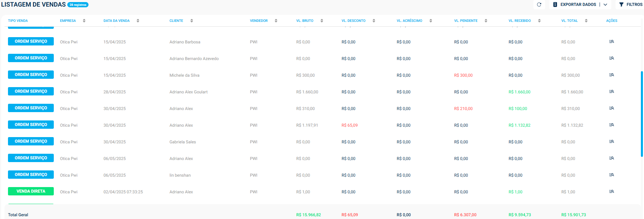Click the date 28/04/2025
644x219 pixels.
pos(115,92)
